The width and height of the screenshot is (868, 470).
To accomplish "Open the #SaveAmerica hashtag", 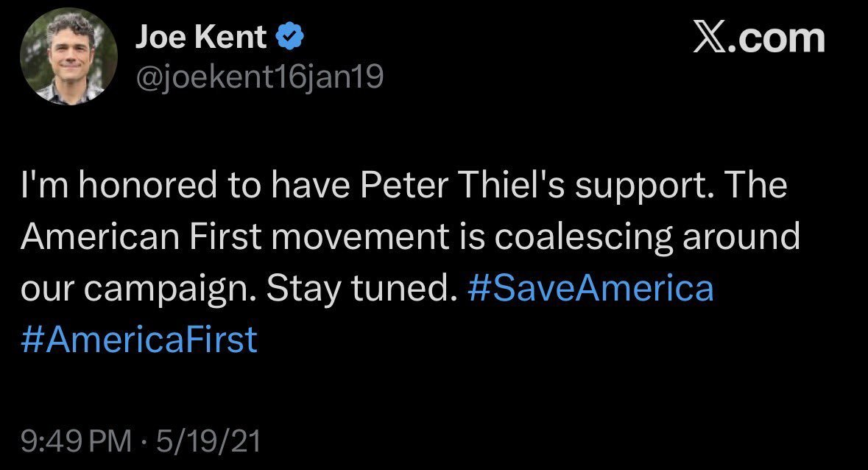I will coord(590,289).
